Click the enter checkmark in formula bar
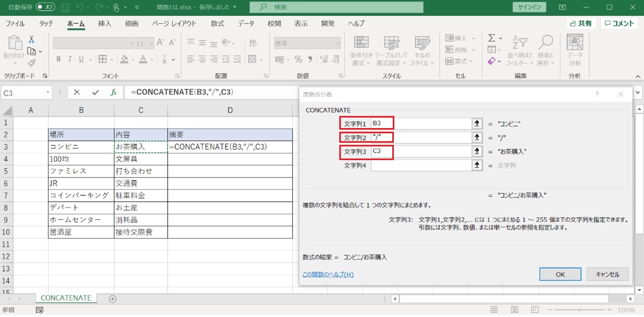 click(x=95, y=92)
